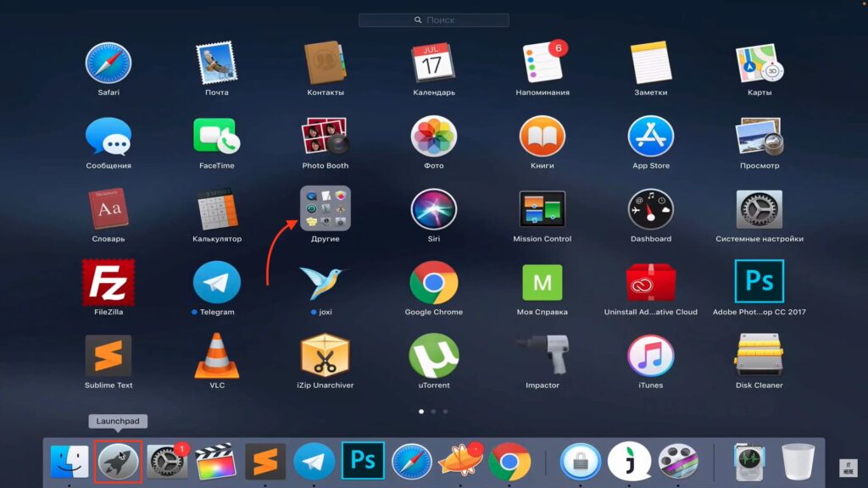Switch to Telegram in the Dock
Image resolution: width=868 pixels, height=488 pixels.
coord(314,461)
